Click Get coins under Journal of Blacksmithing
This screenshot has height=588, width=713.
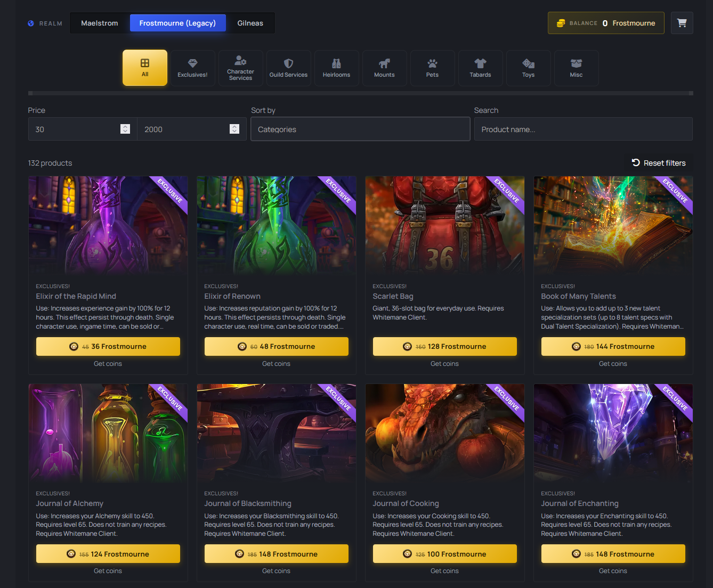pyautogui.click(x=277, y=571)
